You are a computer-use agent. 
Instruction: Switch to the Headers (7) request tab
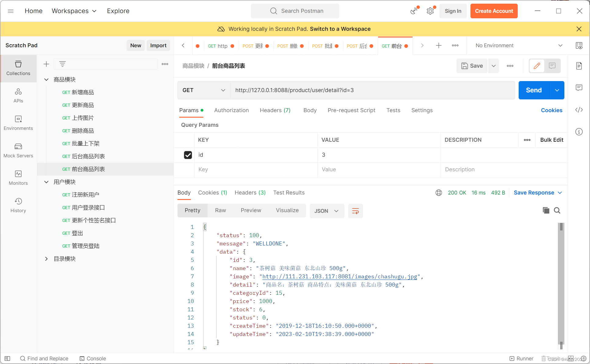pyautogui.click(x=275, y=110)
